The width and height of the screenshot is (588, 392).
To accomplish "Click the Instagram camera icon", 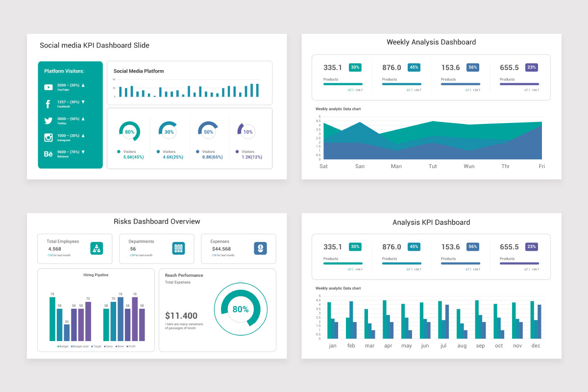I will click(x=48, y=137).
